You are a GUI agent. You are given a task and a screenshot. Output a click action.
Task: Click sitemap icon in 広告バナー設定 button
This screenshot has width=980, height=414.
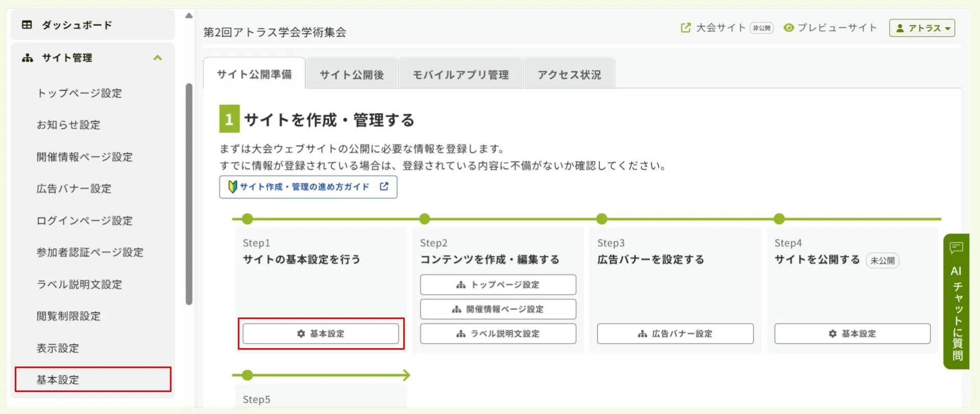(643, 333)
